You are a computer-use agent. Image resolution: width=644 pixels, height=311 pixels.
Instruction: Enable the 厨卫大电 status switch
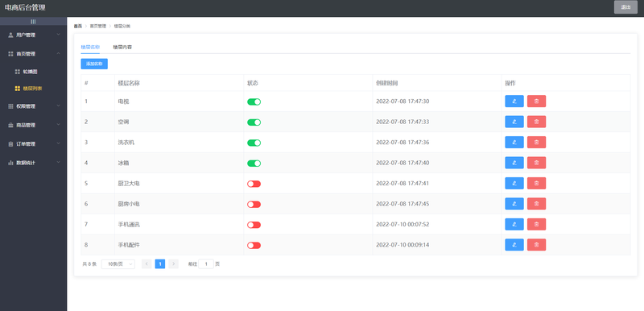254,184
